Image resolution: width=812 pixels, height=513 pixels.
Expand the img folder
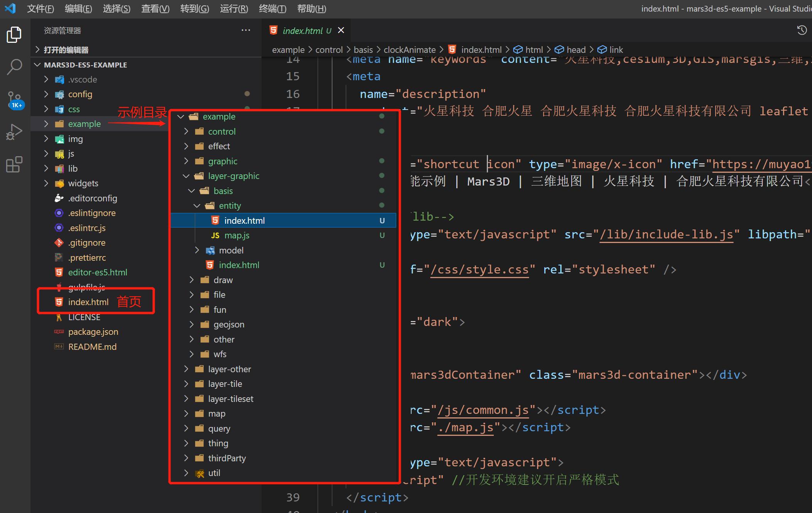tap(46, 139)
